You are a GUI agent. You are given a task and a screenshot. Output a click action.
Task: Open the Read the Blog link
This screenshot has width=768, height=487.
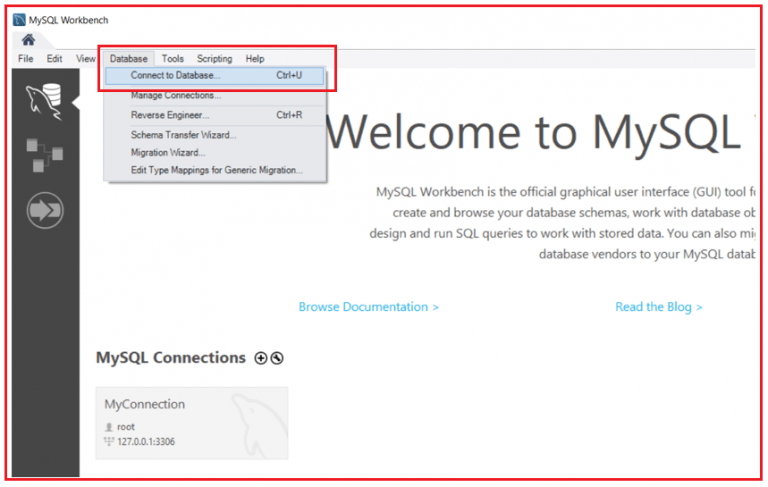coord(658,307)
